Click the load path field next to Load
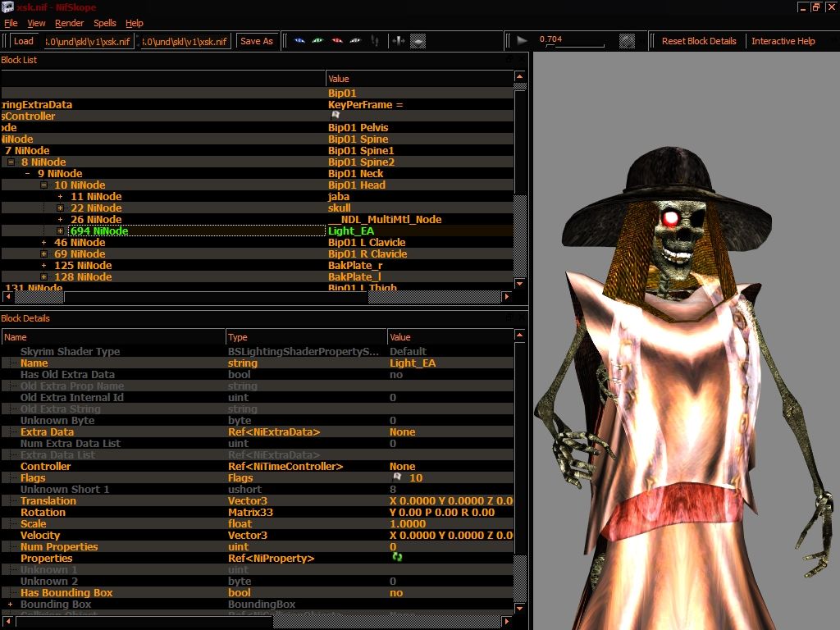This screenshot has height=630, width=840. [89, 41]
